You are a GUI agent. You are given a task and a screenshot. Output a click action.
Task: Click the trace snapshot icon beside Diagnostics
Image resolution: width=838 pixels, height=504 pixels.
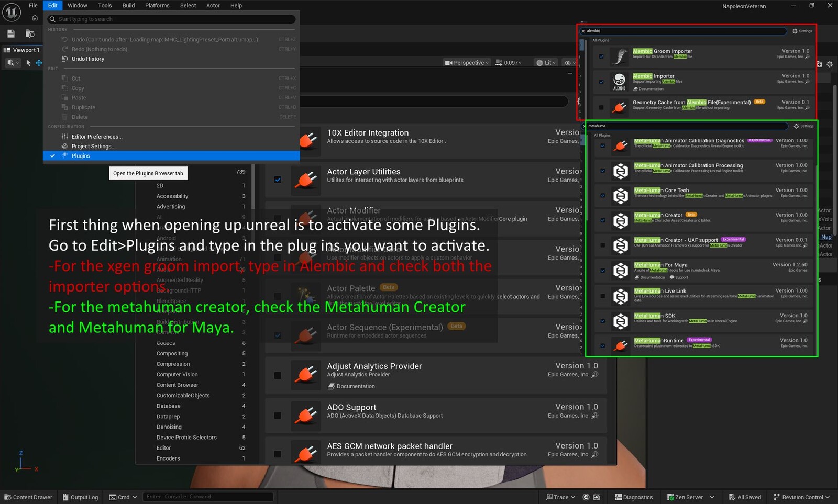[597, 497]
